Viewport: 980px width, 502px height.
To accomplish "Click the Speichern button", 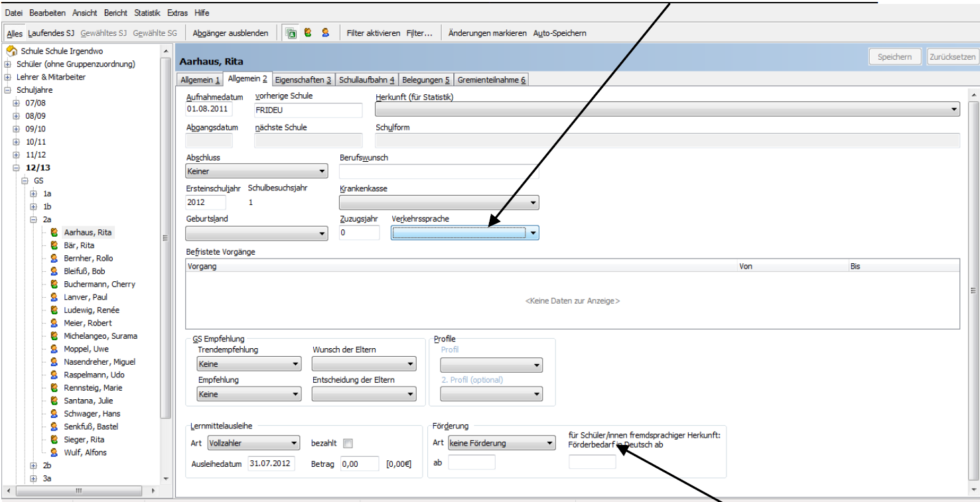I will (894, 57).
